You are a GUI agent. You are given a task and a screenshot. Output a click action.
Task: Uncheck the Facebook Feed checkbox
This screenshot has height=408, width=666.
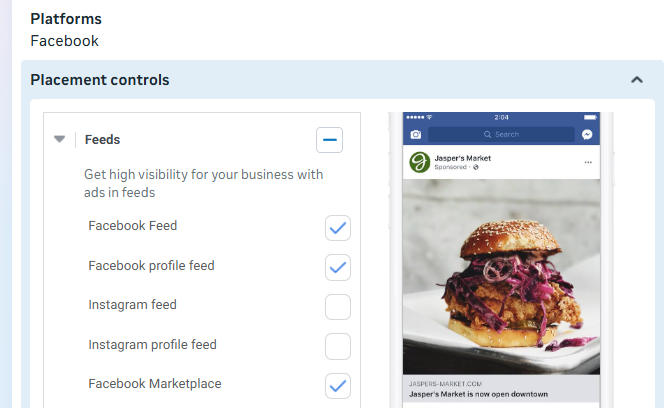click(x=338, y=228)
